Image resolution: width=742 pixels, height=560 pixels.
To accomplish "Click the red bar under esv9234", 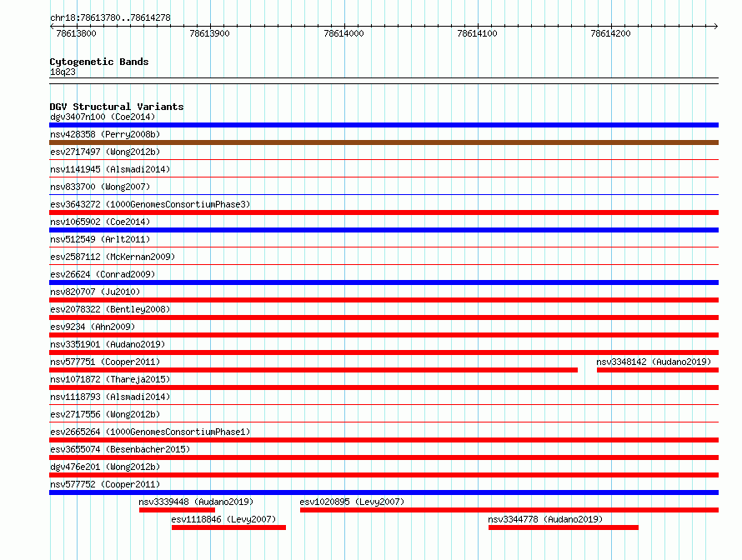I will tap(384, 335).
